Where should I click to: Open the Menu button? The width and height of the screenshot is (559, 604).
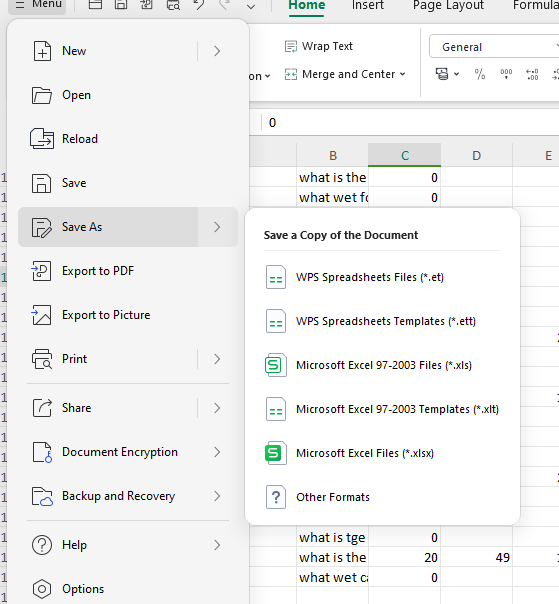tap(37, 5)
